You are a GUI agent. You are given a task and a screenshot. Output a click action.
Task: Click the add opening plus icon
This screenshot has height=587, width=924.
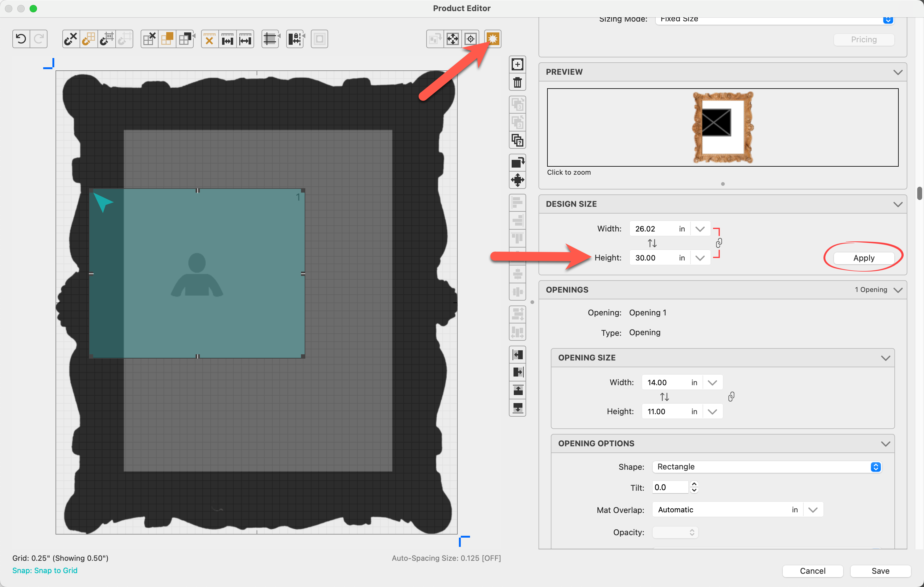coord(517,65)
